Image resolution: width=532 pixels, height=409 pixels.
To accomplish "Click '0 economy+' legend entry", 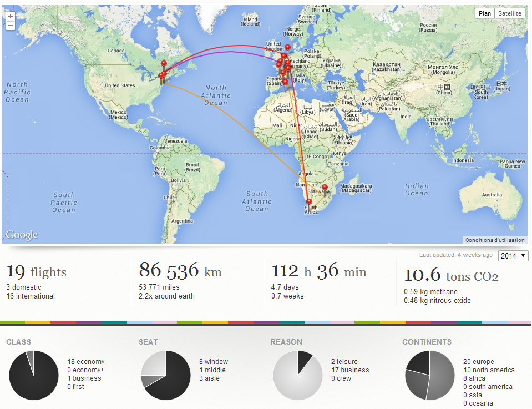I will [x=86, y=370].
